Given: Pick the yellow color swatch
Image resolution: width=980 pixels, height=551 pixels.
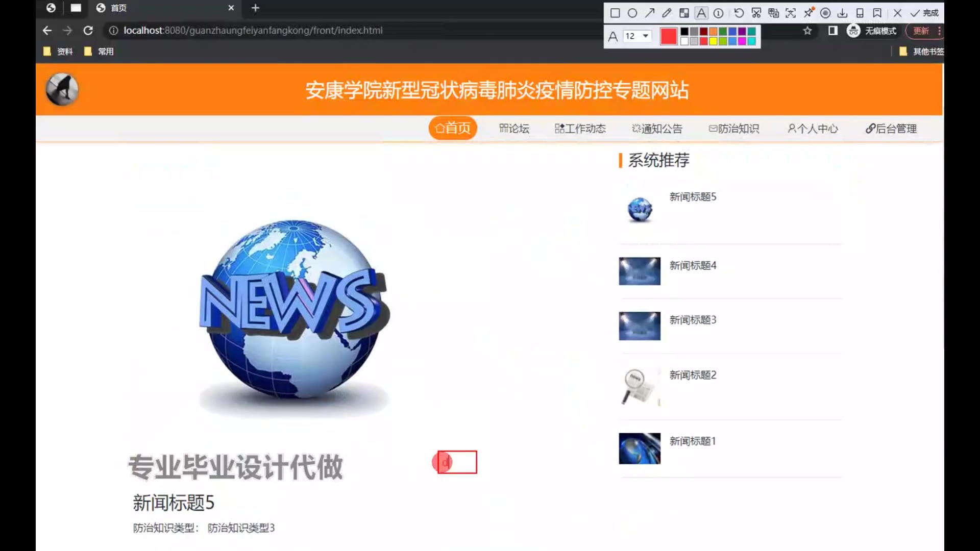Looking at the screenshot, I should pyautogui.click(x=714, y=41).
